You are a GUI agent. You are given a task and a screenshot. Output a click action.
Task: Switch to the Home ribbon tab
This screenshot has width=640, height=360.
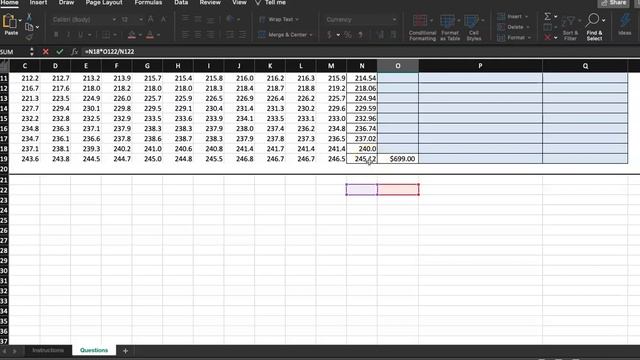[x=9, y=2]
